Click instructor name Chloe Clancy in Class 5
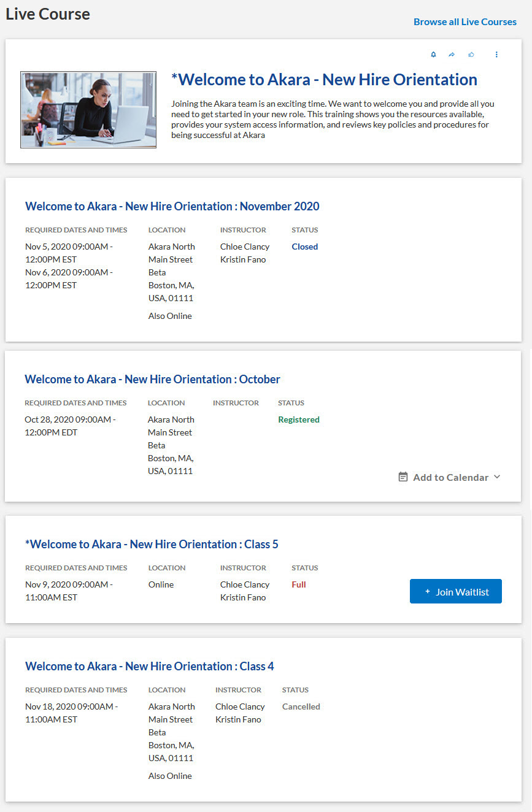This screenshot has width=532, height=812. click(x=244, y=584)
